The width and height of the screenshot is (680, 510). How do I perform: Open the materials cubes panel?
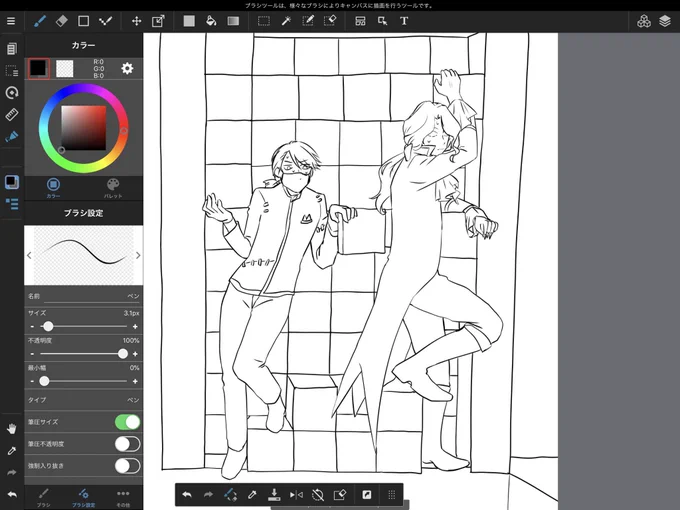pyautogui.click(x=644, y=21)
